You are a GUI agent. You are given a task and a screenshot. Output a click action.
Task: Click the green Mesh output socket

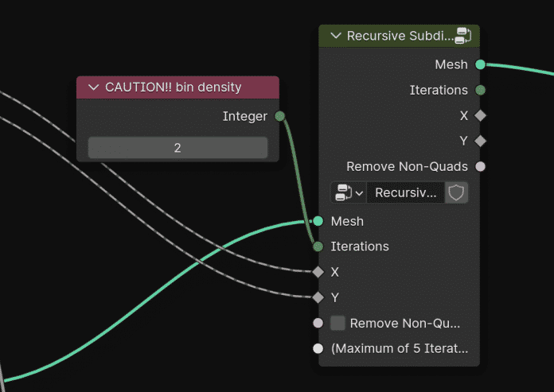(x=481, y=64)
